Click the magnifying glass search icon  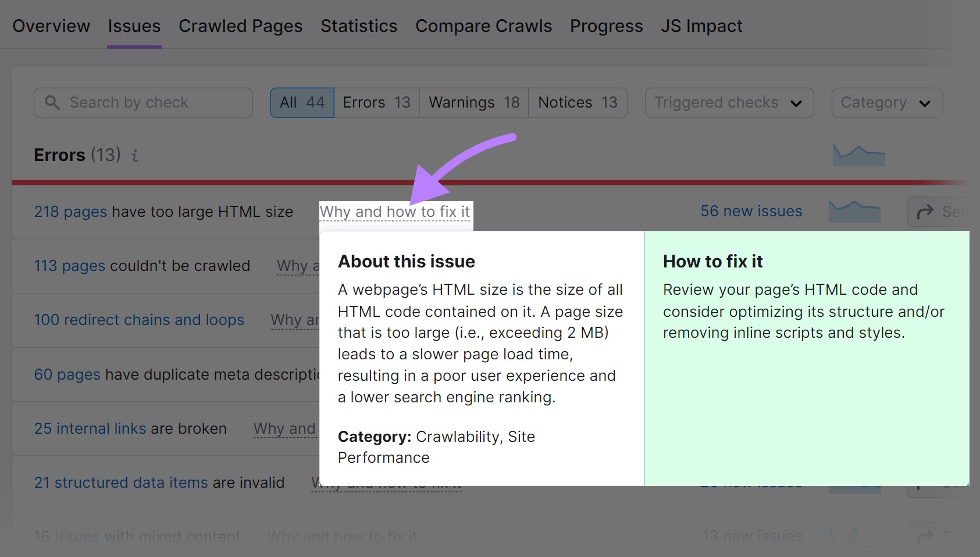coord(52,102)
